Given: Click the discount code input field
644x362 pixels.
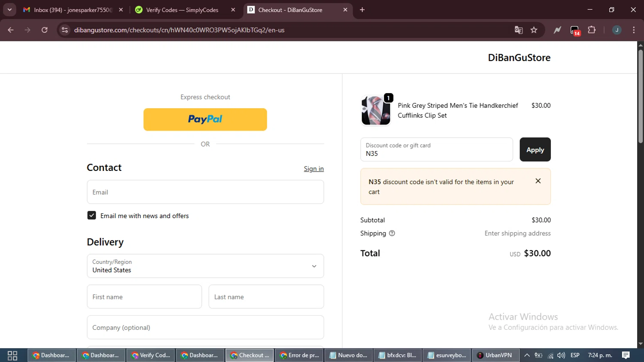Looking at the screenshot, I should pos(437,149).
